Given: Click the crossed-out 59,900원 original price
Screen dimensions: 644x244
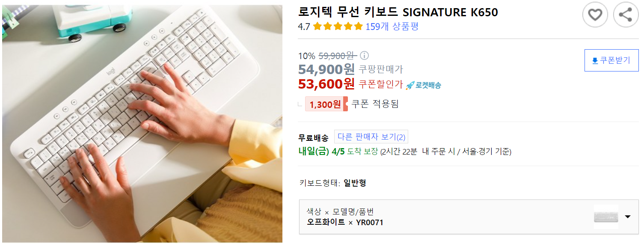Looking at the screenshot, I should click(x=338, y=56).
